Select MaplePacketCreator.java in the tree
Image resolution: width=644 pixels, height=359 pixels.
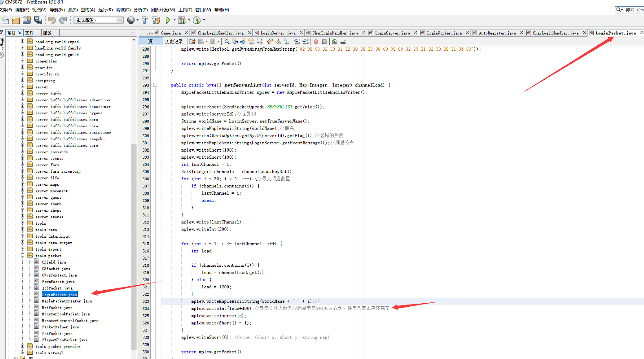point(67,301)
